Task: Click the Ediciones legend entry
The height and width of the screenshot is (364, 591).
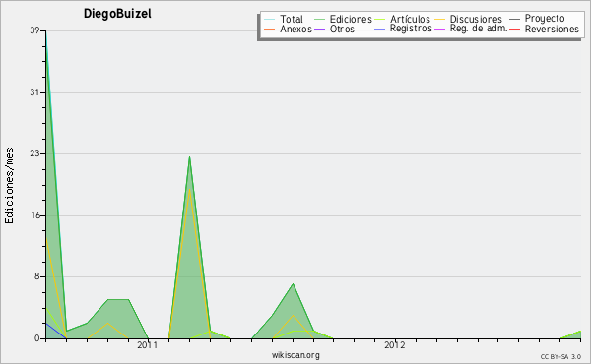Action: tap(343, 19)
